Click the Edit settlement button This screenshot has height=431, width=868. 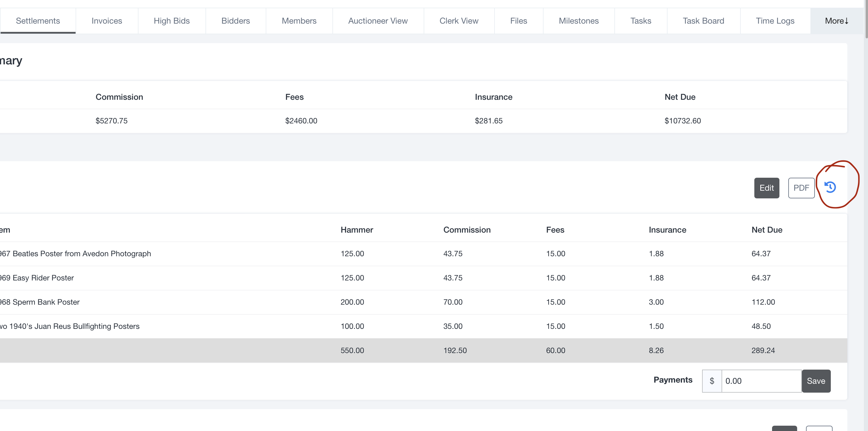click(x=766, y=188)
